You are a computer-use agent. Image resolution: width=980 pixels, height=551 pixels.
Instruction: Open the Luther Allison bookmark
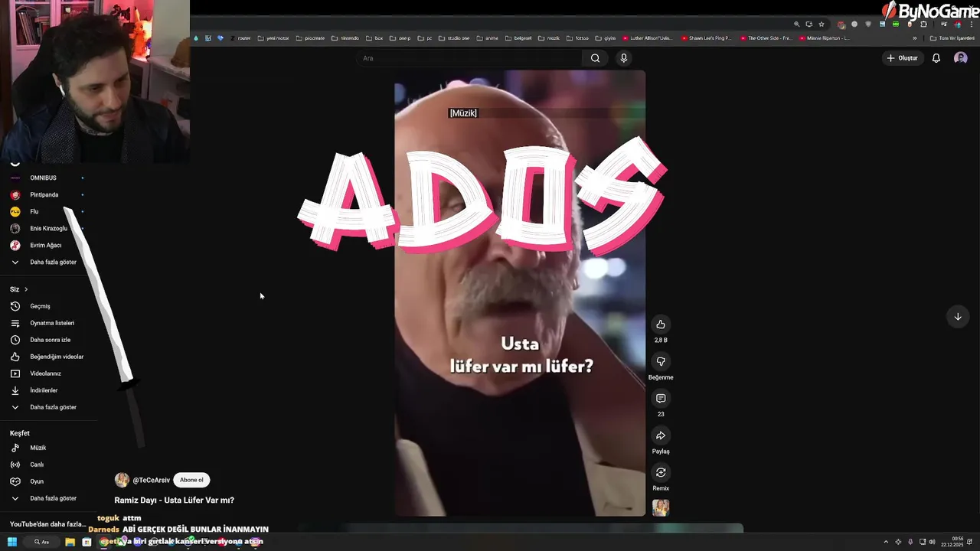coord(647,37)
